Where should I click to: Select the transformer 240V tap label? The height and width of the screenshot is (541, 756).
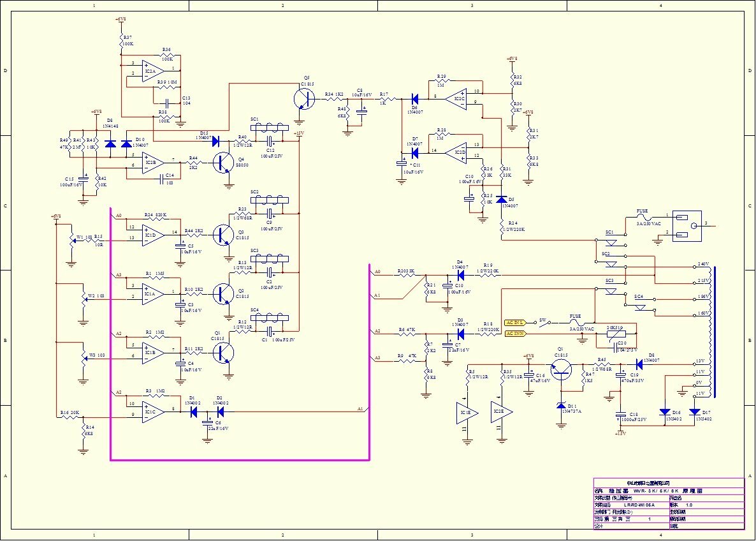tap(704, 264)
